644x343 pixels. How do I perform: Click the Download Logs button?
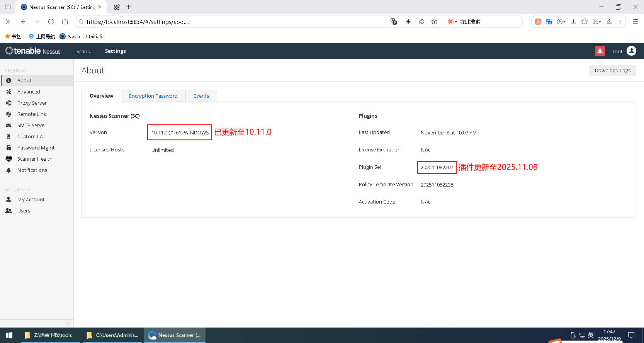coord(612,70)
